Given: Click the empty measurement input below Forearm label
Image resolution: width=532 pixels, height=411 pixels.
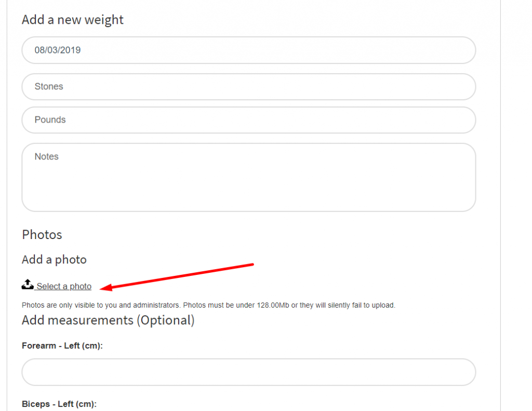Looking at the screenshot, I should (x=248, y=372).
